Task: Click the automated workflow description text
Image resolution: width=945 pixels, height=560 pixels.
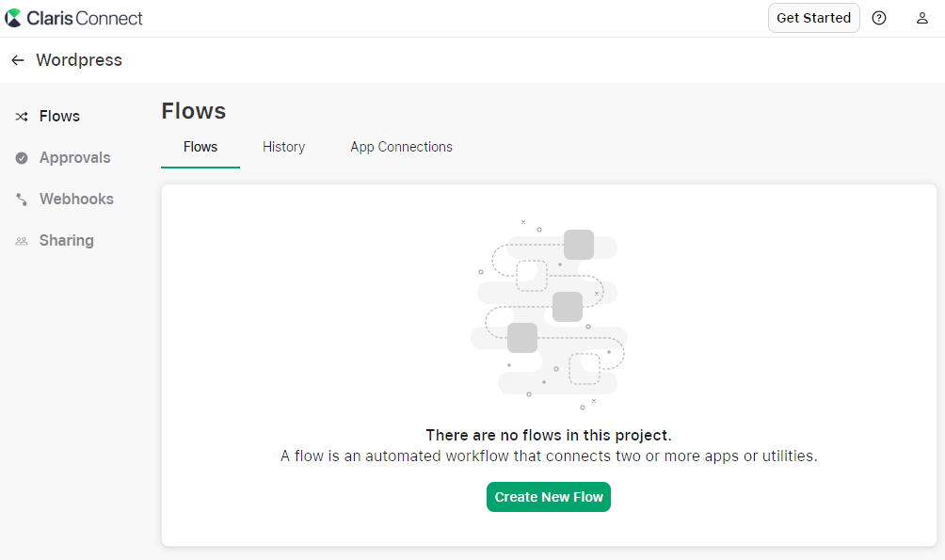Action: (549, 456)
